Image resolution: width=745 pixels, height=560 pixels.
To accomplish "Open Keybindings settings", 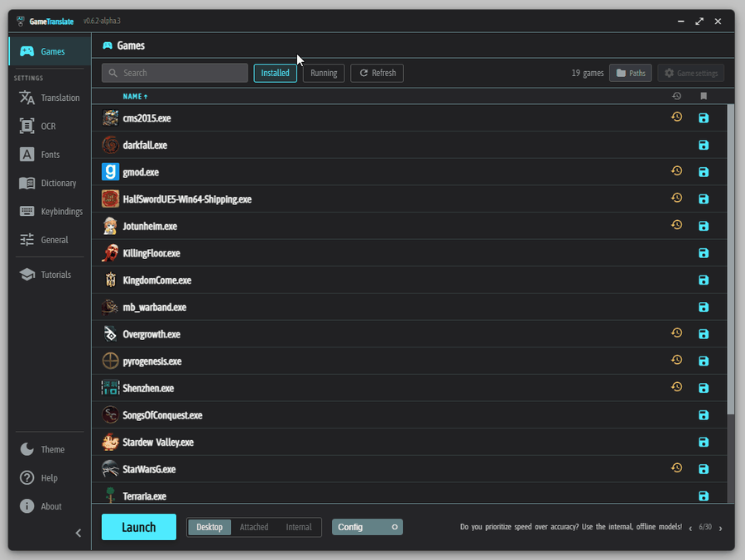I will (50, 212).
